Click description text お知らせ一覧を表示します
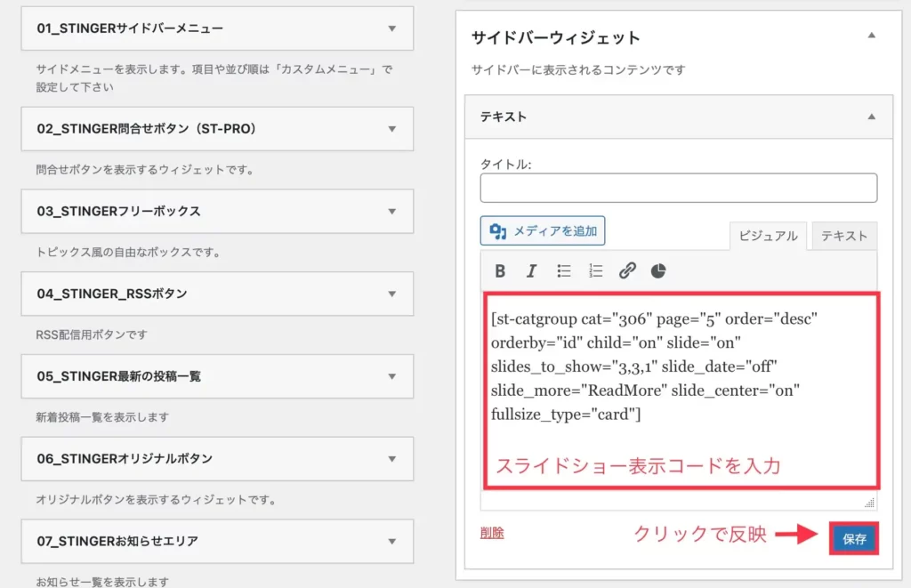This screenshot has width=911, height=588. point(102,581)
